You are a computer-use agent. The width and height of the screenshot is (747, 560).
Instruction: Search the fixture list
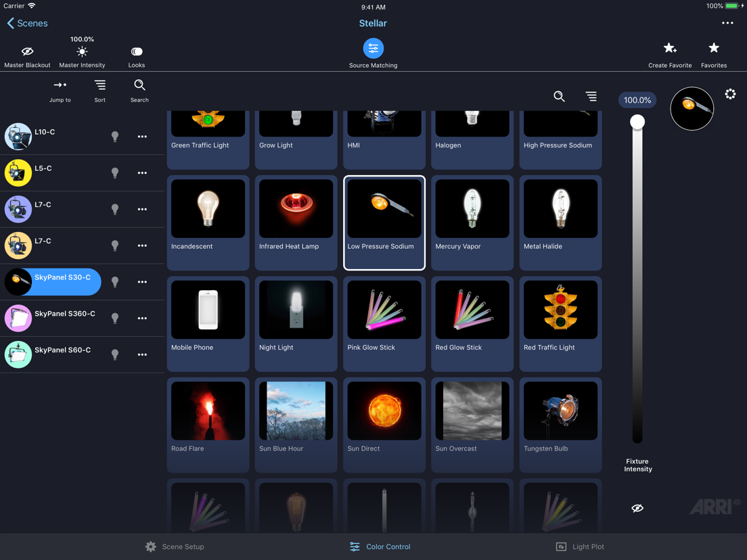click(x=139, y=85)
